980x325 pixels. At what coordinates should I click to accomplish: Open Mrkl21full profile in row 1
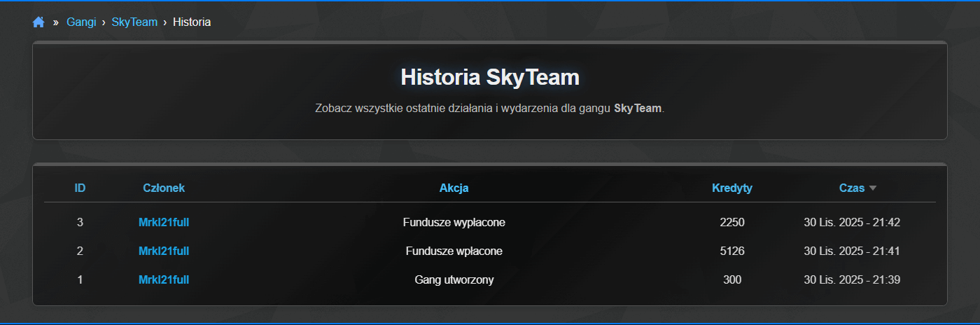tap(164, 279)
